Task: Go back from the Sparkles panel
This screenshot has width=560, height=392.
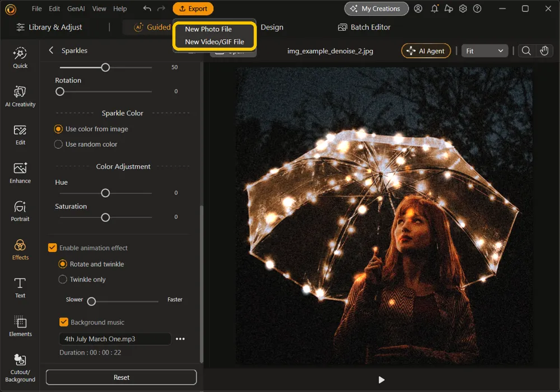Action: pos(51,50)
